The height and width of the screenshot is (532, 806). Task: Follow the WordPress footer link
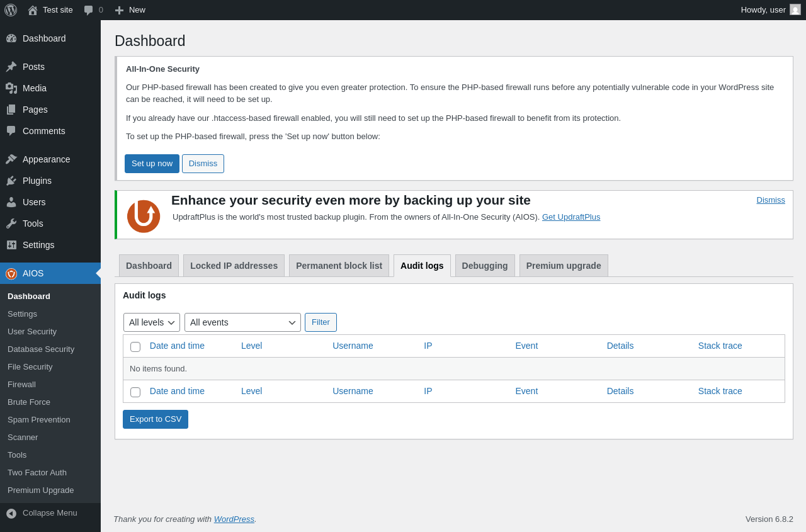[234, 519]
